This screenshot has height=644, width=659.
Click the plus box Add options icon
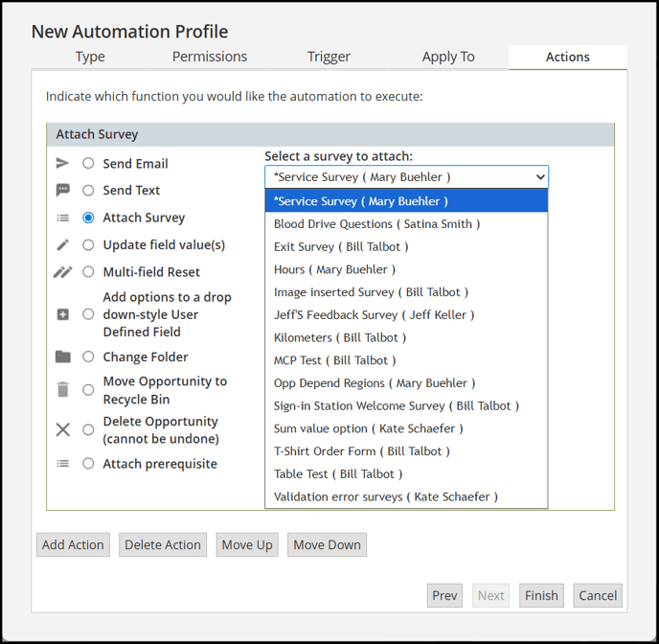62,314
